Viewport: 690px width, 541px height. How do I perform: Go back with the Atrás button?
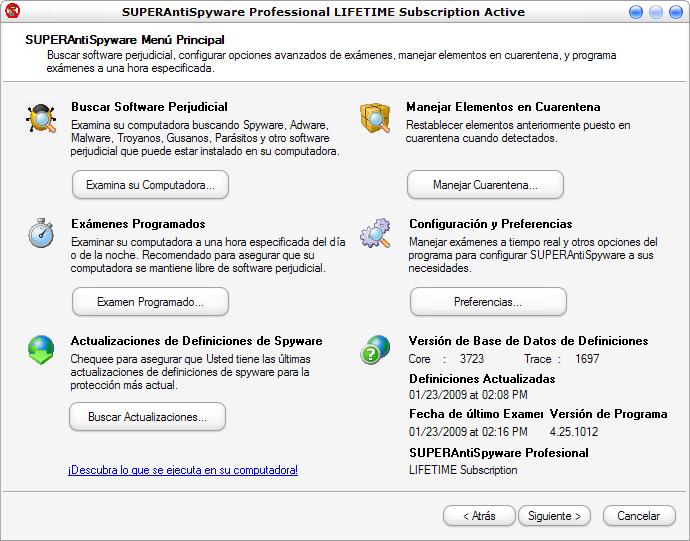pos(479,516)
